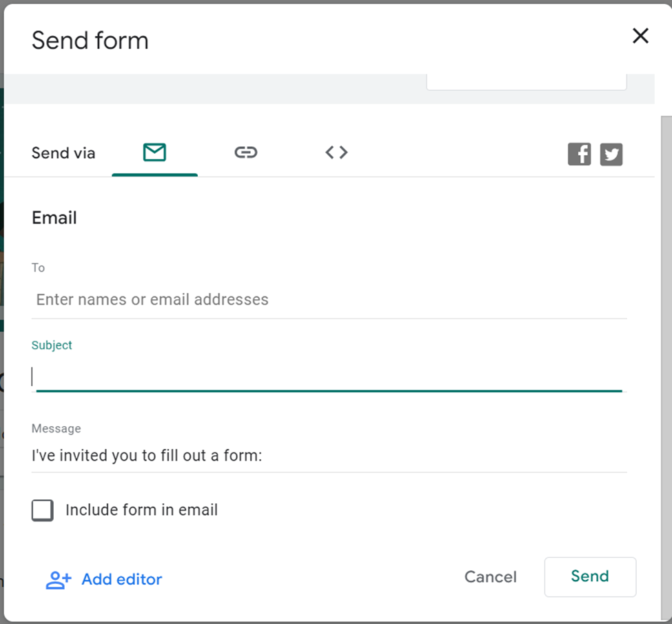This screenshot has width=672, height=624.
Task: Click the "Email" section heading
Action: [54, 218]
